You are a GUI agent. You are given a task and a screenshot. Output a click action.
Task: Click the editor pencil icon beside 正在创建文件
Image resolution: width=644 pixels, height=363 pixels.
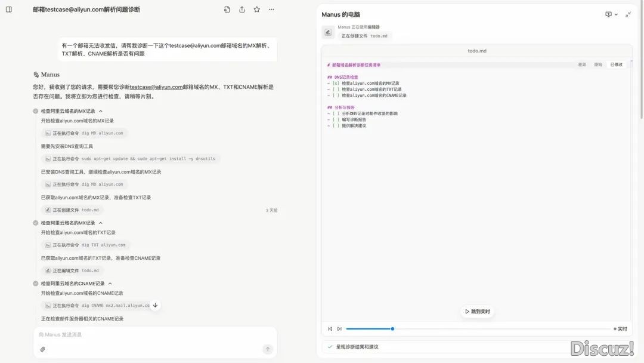(328, 32)
